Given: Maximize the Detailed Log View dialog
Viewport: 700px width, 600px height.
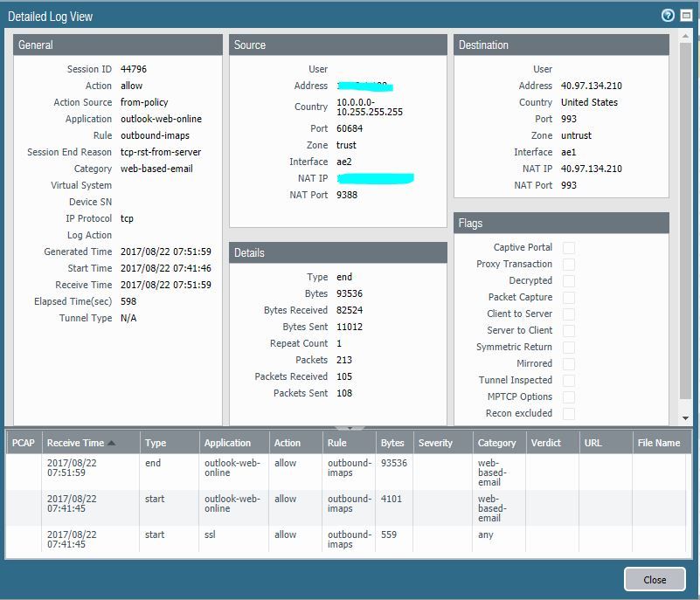Looking at the screenshot, I should (684, 16).
